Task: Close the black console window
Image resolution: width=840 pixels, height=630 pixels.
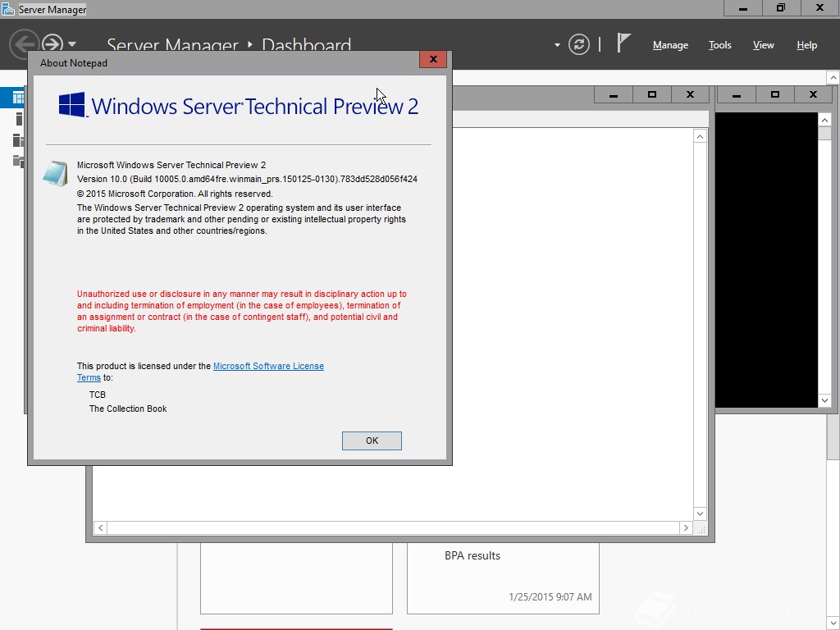Action: 813,95
